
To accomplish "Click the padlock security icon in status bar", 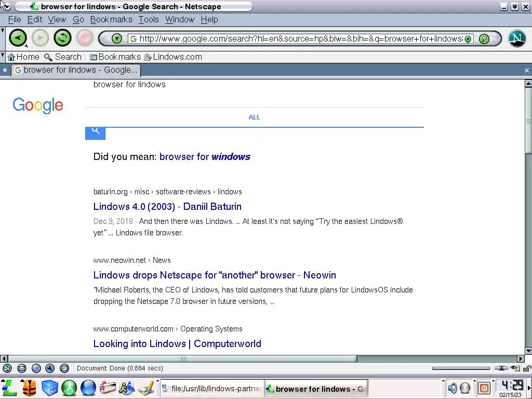I will [x=527, y=368].
